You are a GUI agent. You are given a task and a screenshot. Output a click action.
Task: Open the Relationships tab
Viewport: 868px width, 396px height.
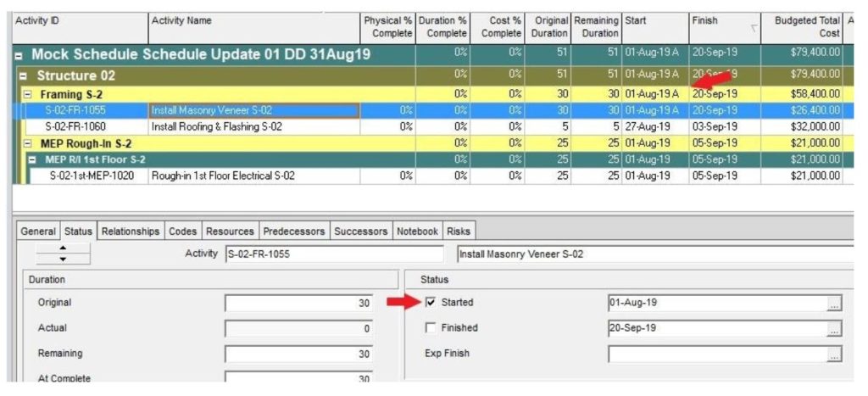pyautogui.click(x=131, y=231)
